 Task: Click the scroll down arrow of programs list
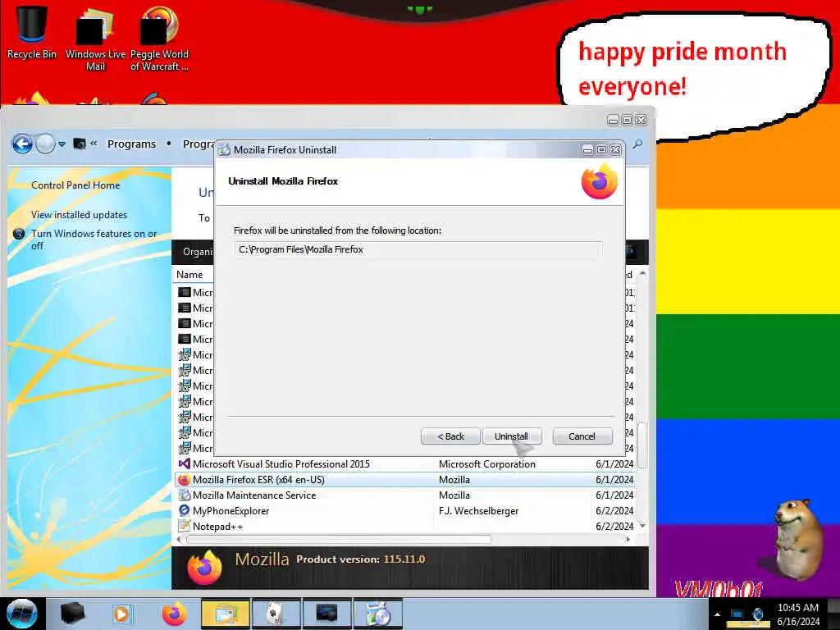pyautogui.click(x=642, y=526)
